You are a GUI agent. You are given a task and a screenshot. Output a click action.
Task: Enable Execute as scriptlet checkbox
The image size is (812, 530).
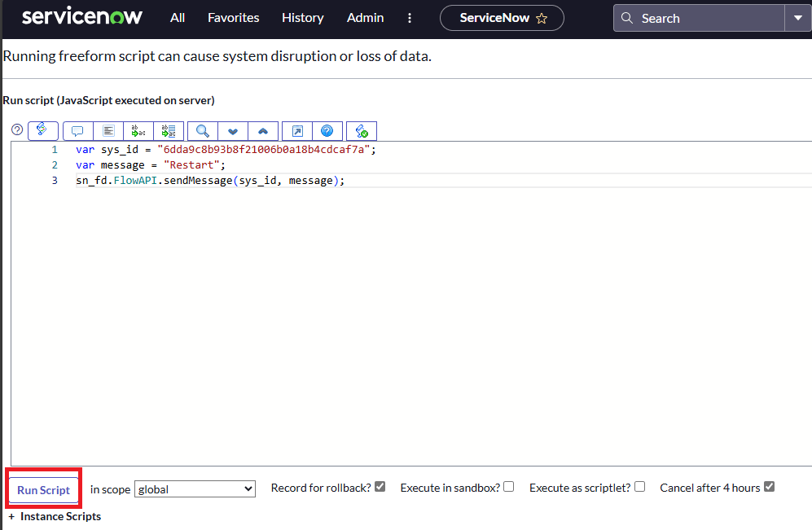[639, 487]
